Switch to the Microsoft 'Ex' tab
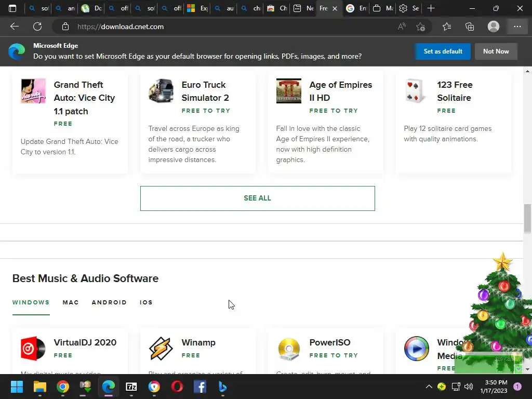This screenshot has width=532, height=399. tap(197, 8)
